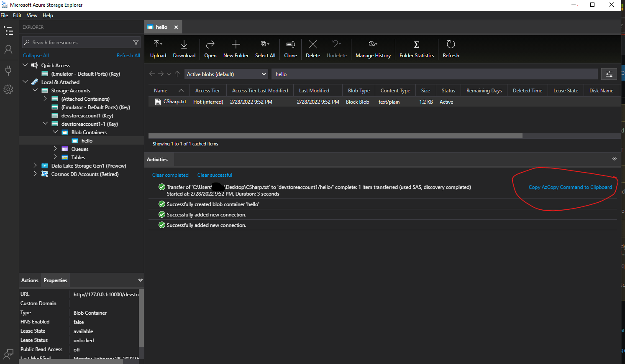Click the Refresh All link
This screenshot has height=364, width=625.
[x=128, y=56]
